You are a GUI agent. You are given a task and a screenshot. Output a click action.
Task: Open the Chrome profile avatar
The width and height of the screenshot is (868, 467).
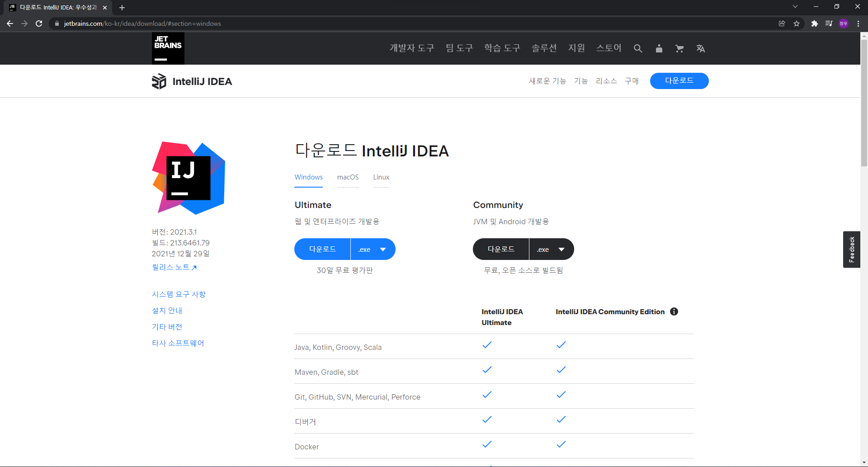point(844,24)
